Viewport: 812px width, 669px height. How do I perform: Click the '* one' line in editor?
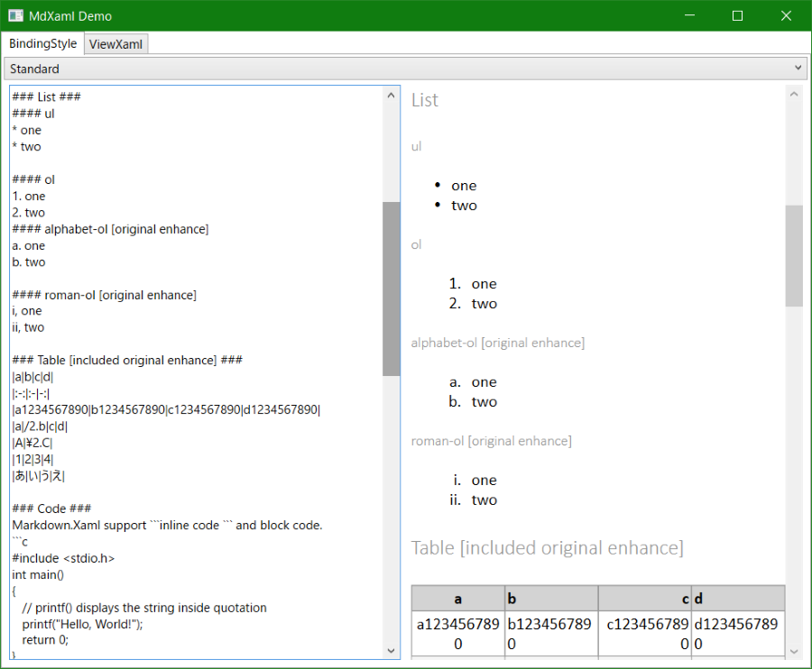(27, 130)
